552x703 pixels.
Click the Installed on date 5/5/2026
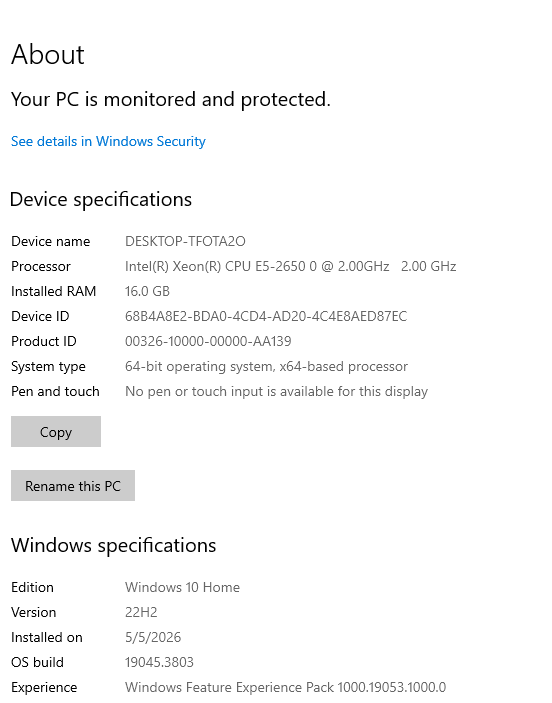153,638
